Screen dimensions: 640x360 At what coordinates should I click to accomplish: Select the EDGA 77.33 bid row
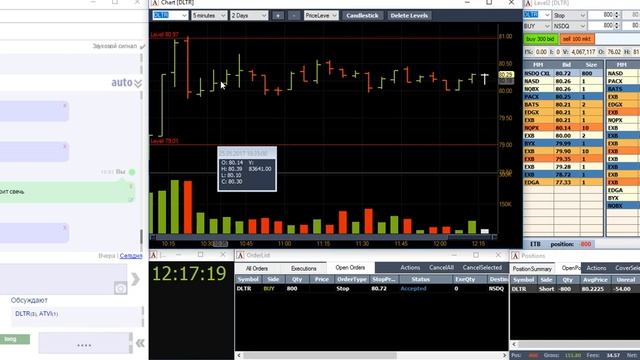tap(563, 182)
